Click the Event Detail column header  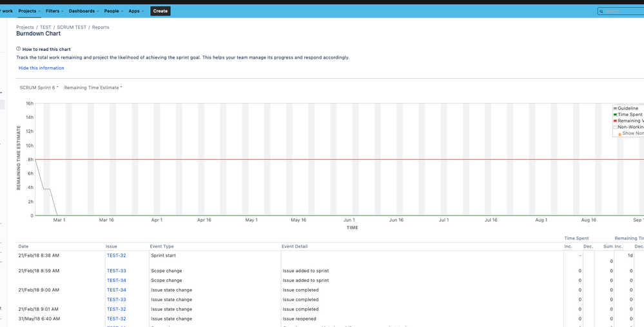click(295, 246)
